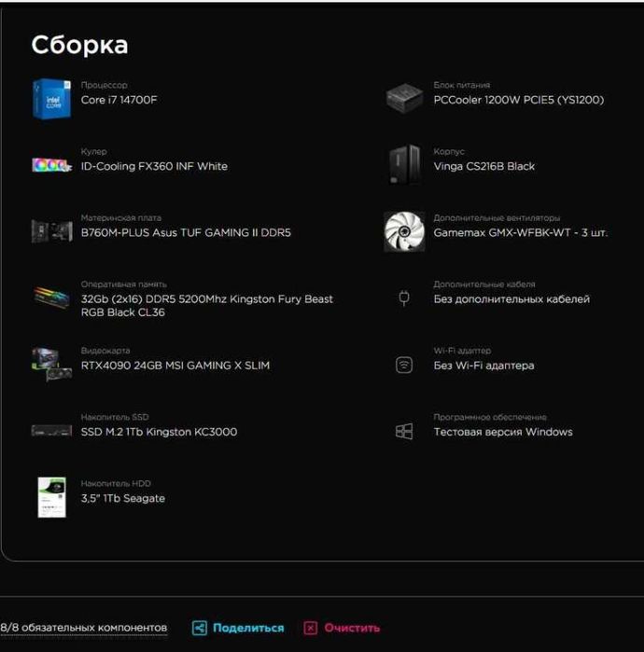Click the Asus TUF motherboard image

[51, 231]
